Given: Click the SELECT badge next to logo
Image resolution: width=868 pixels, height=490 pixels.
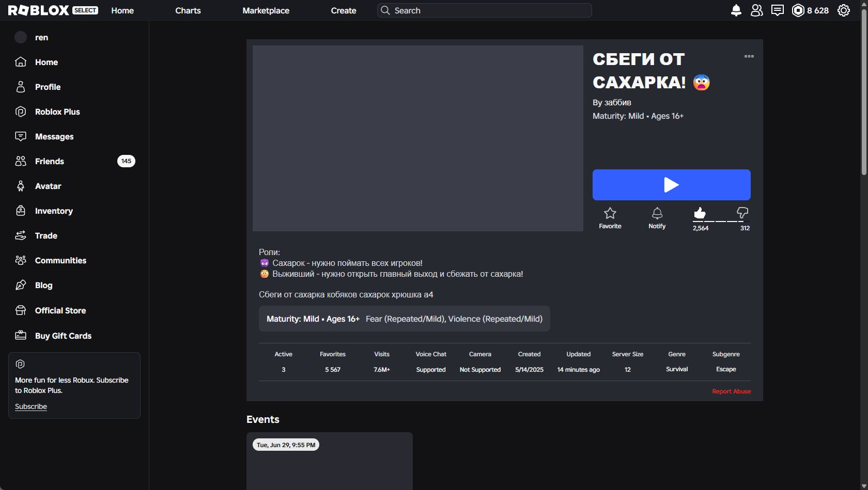Looking at the screenshot, I should click(85, 10).
